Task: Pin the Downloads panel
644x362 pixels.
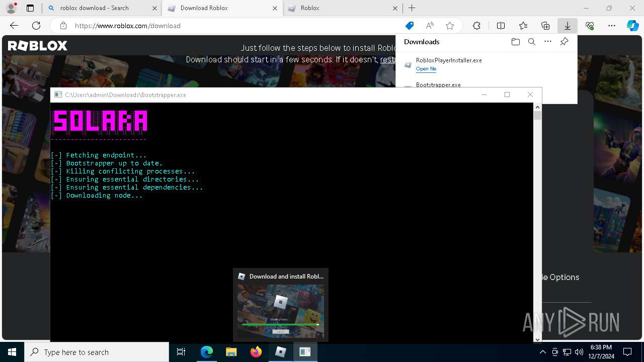Action: click(x=564, y=42)
